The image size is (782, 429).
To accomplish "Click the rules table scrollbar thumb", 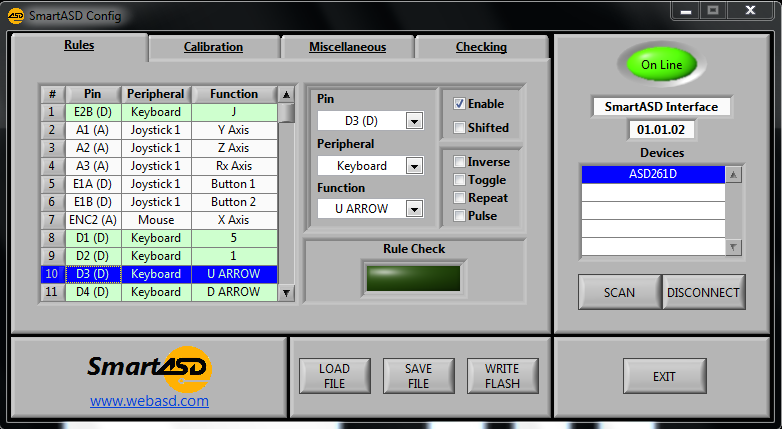I will [286, 113].
